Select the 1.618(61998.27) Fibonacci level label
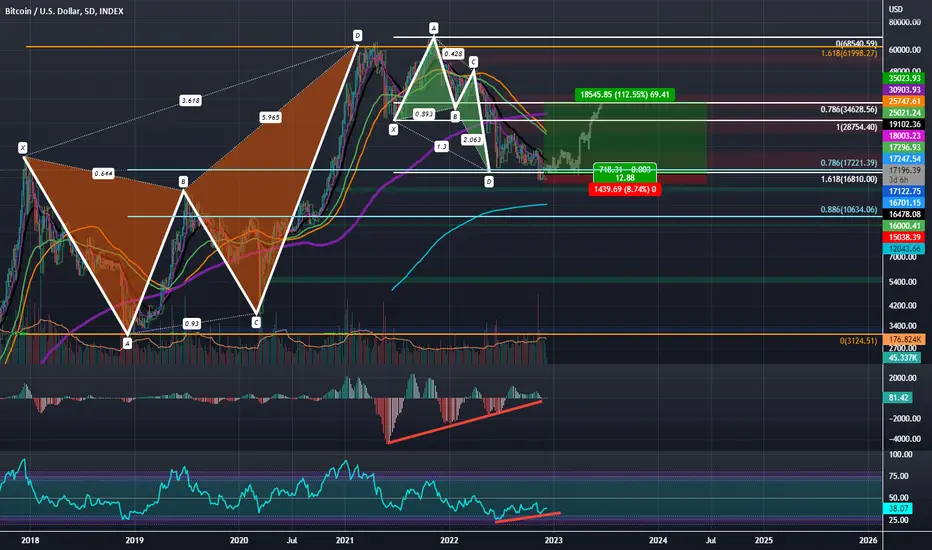 click(849, 54)
